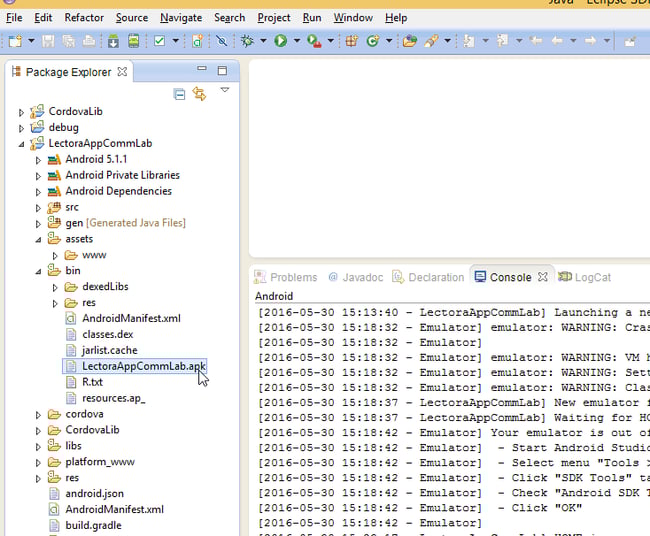Open the Help menu
Image resolution: width=650 pixels, height=536 pixels.
396,18
